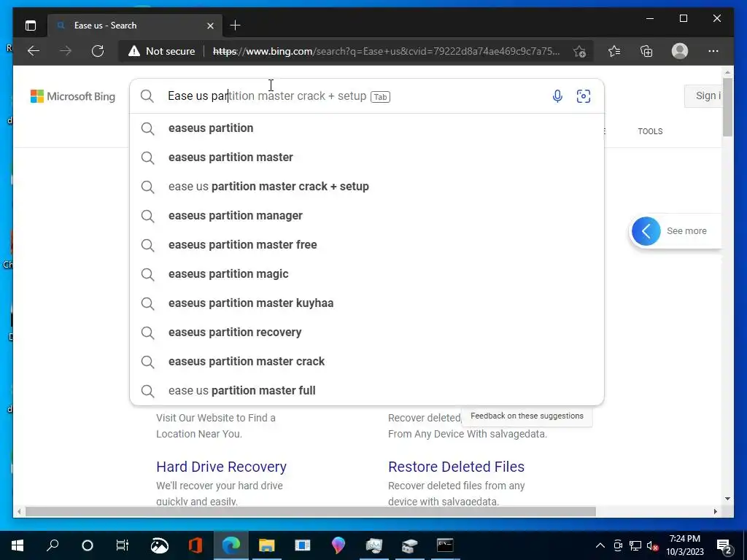Viewport: 747px width, 560px height.
Task: Click the Edge tab actions menu icon
Action: [31, 26]
